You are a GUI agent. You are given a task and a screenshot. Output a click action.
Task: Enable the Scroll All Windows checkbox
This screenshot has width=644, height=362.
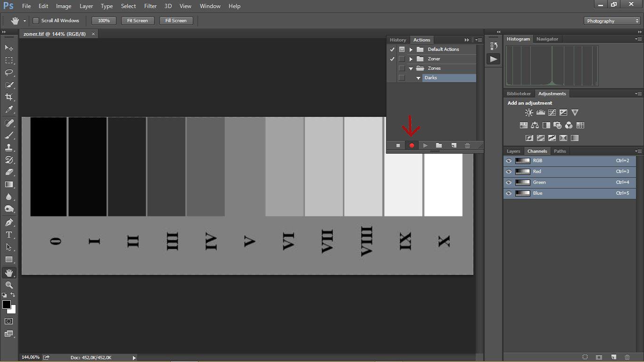click(x=36, y=21)
